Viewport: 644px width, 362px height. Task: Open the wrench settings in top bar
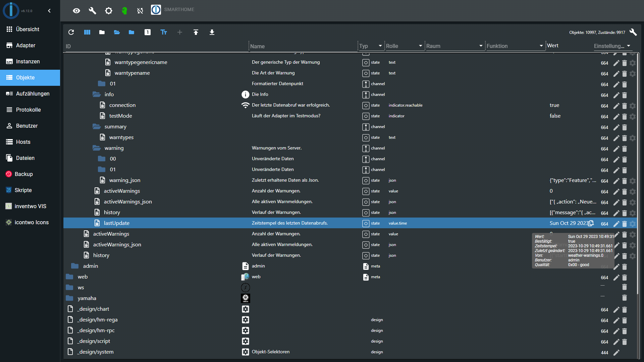pyautogui.click(x=93, y=11)
